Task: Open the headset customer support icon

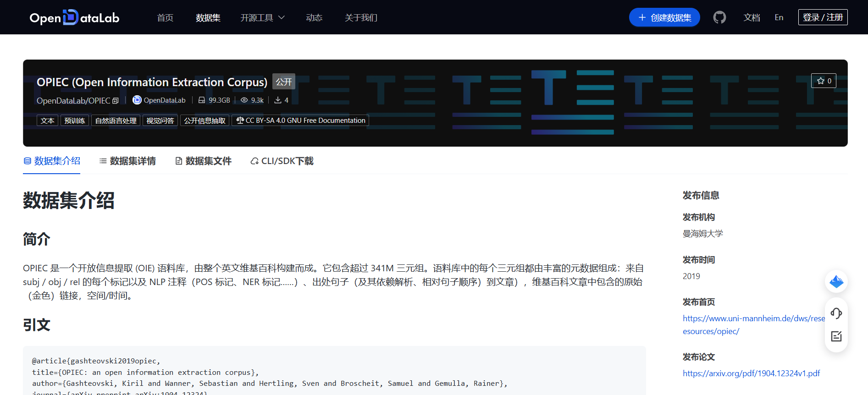Action: 836,313
